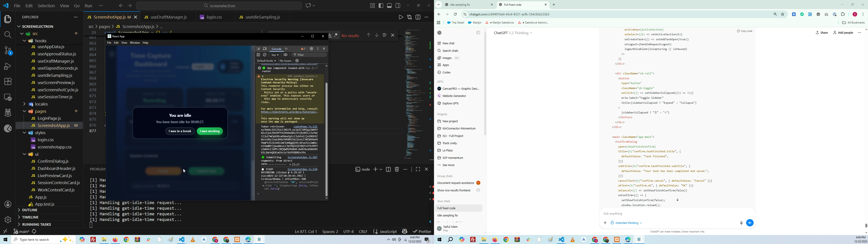Toggle device toolbar in DevTools
The height and width of the screenshot is (244, 868).
pyautogui.click(x=265, y=49)
